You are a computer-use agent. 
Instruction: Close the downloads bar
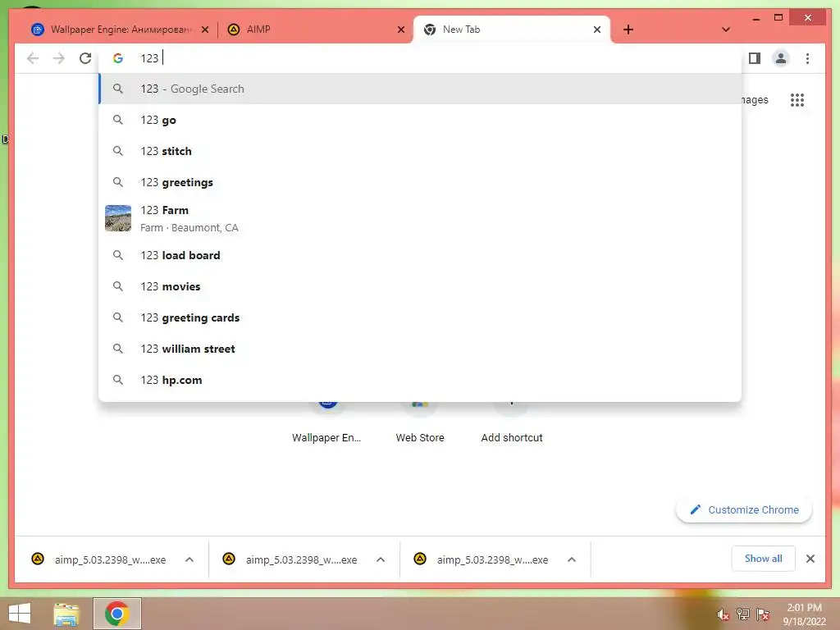point(810,559)
